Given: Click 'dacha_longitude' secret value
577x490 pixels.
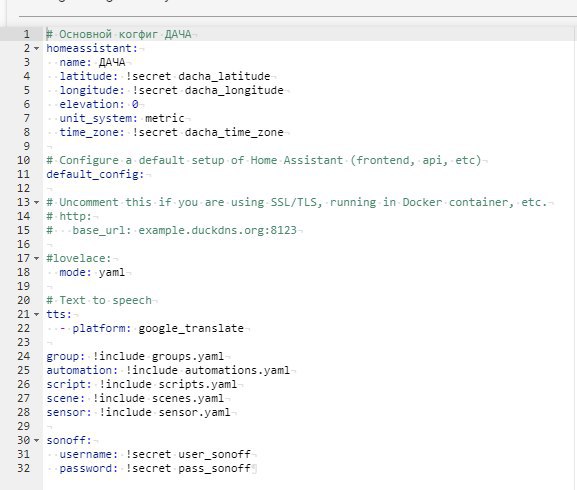Looking at the screenshot, I should 234,90.
